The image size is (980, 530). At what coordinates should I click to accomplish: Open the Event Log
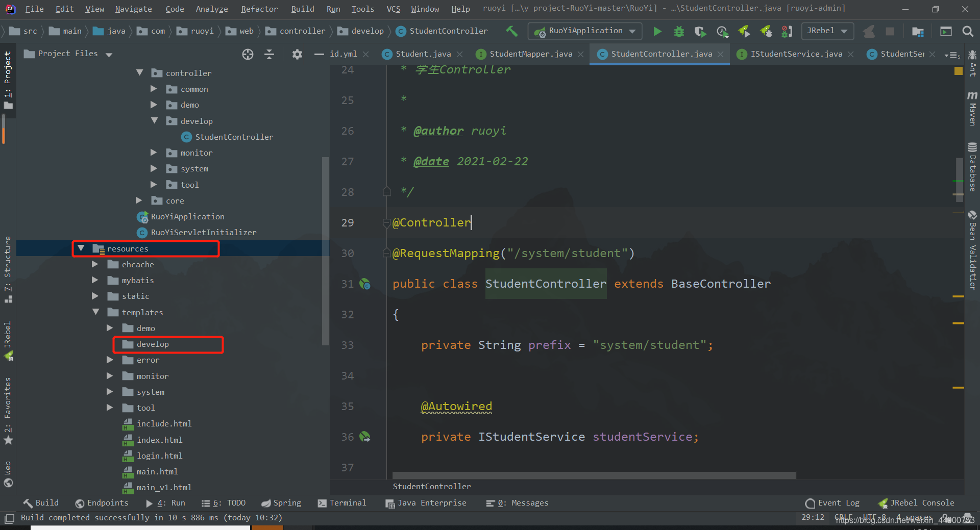pyautogui.click(x=832, y=503)
